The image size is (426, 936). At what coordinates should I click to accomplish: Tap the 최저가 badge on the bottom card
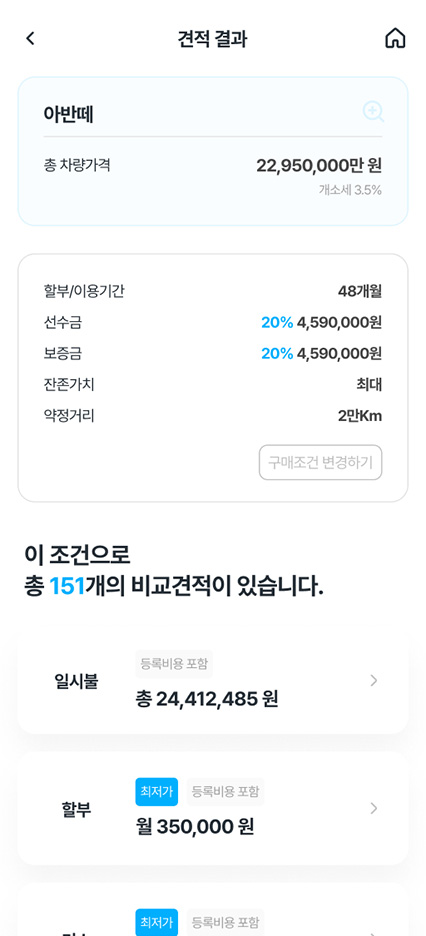(156, 922)
